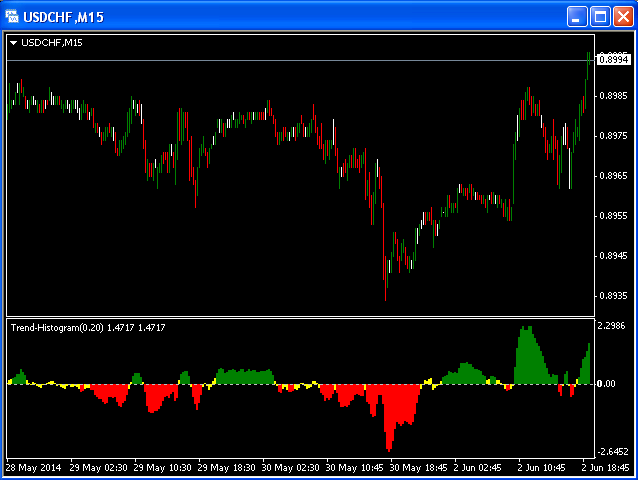This screenshot has width=640, height=480.
Task: Click the USDCHF,M15 chart label text
Action: click(x=52, y=43)
